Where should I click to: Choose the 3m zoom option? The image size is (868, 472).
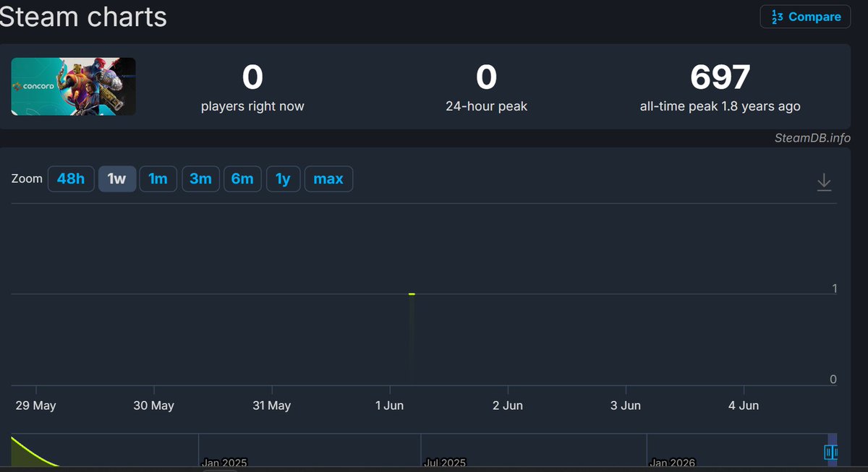200,179
